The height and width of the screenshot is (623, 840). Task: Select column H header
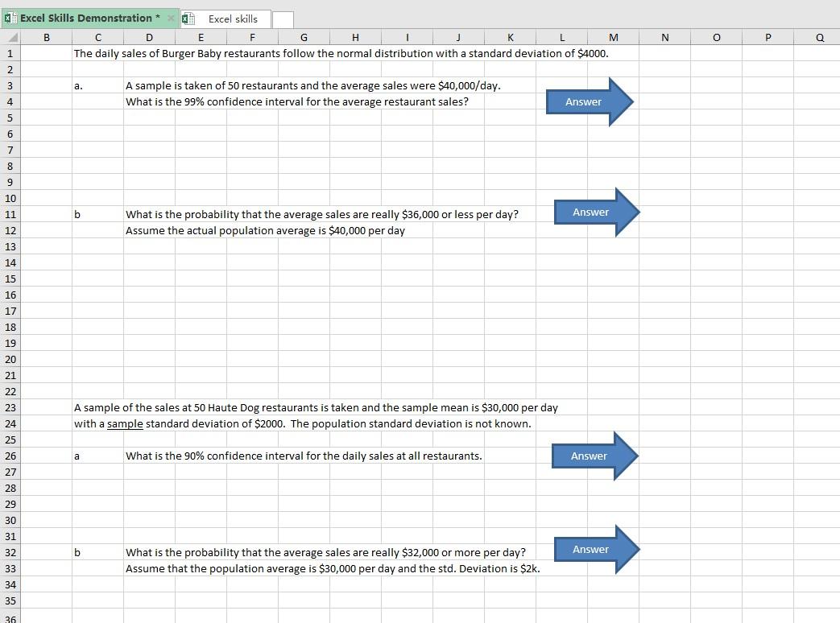355,38
